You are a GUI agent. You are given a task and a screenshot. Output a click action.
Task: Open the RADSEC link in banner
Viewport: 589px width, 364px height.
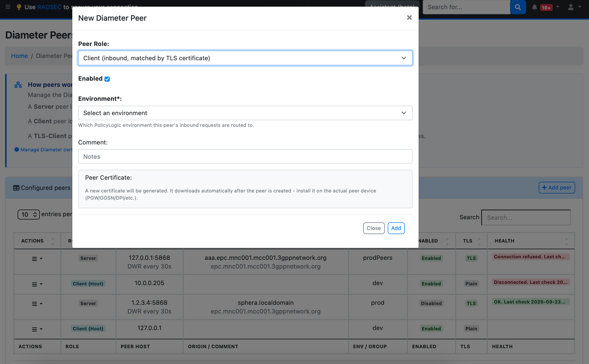[x=49, y=7]
